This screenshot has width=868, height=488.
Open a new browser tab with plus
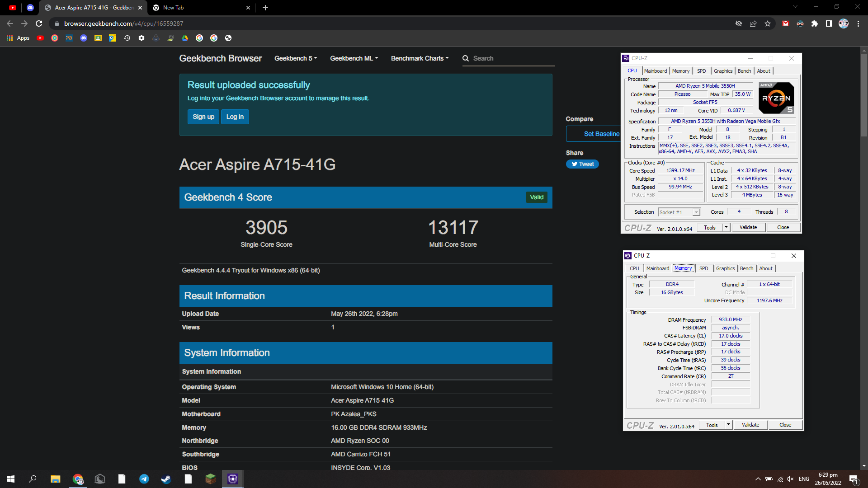(x=265, y=8)
